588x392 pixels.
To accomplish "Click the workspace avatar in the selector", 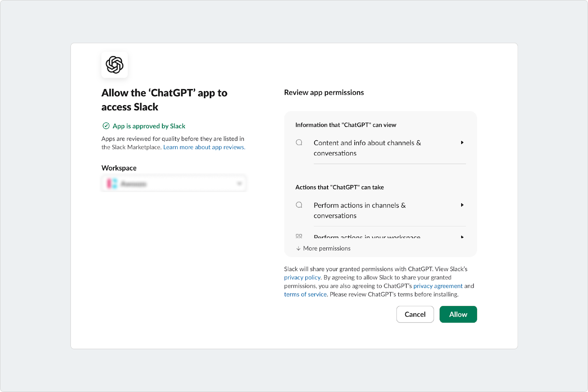I will point(111,183).
